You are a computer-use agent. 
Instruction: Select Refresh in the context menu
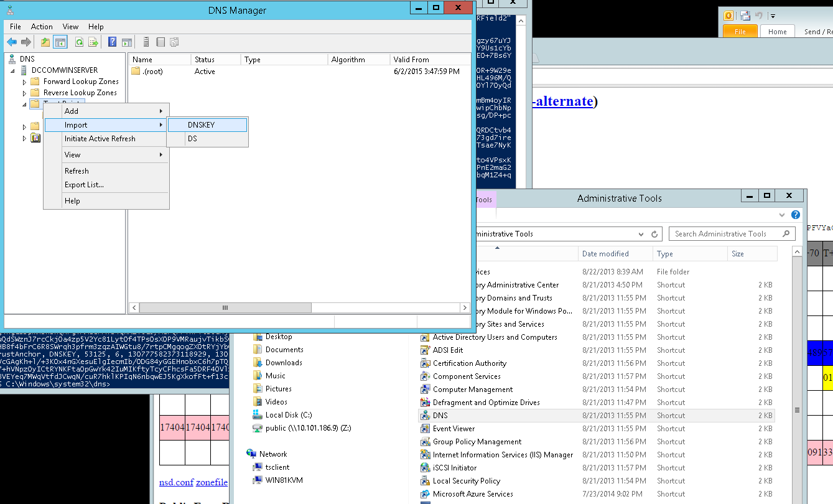[x=106, y=171]
